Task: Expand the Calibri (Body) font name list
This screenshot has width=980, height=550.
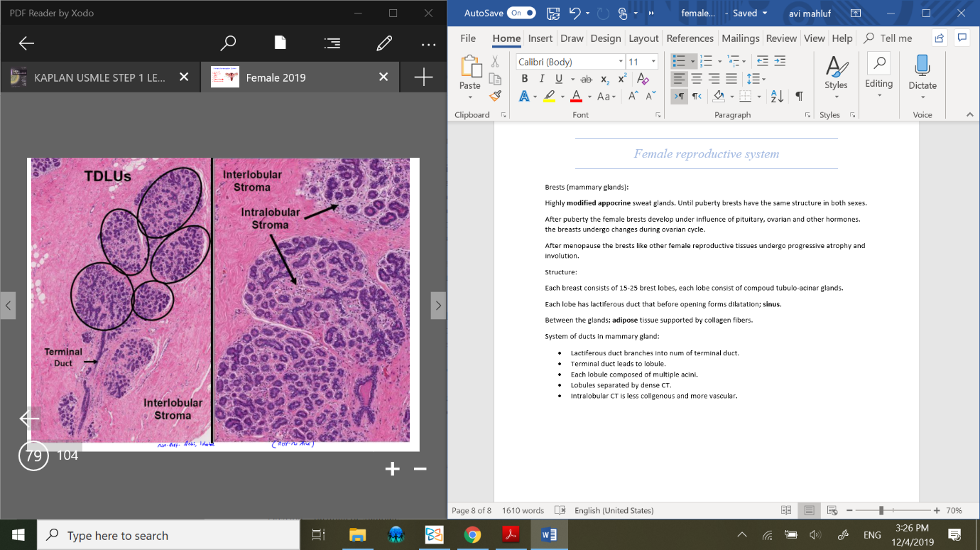Action: pos(621,62)
